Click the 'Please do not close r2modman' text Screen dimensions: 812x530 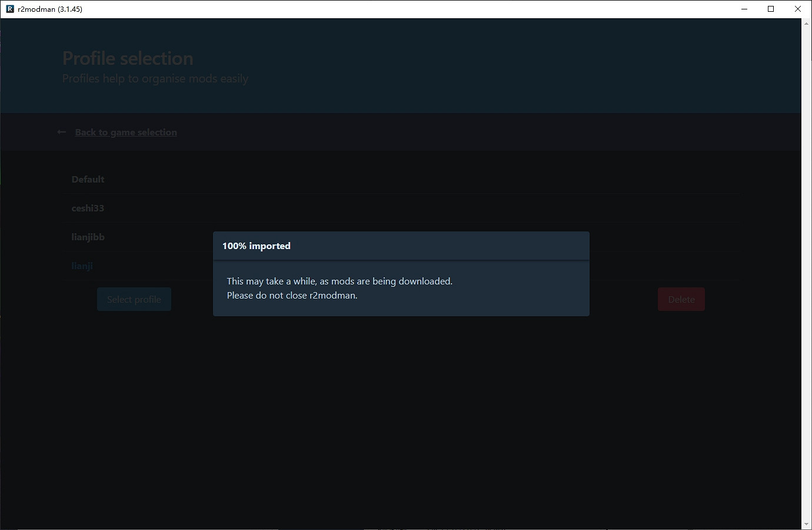click(292, 296)
